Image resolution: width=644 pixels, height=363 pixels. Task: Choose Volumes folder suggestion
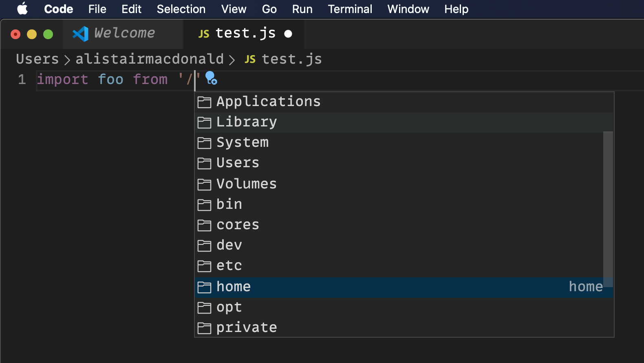[404, 184]
